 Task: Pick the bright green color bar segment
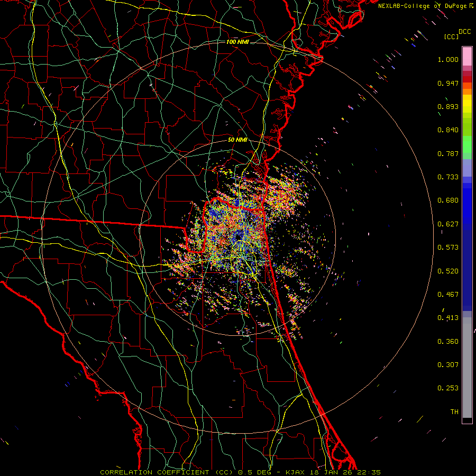tap(467, 144)
